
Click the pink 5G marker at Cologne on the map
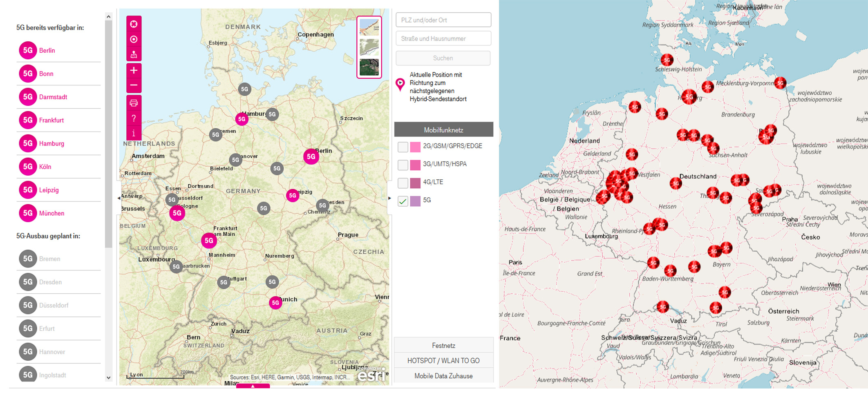177,213
